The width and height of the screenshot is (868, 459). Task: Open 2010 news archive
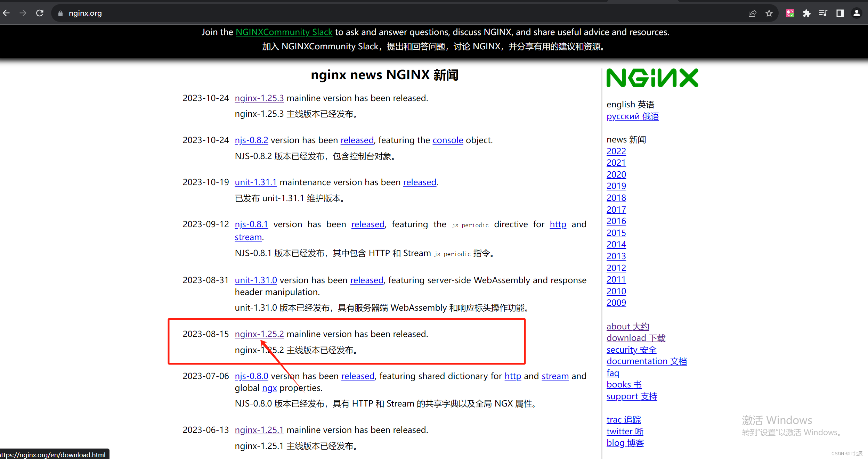(x=616, y=291)
